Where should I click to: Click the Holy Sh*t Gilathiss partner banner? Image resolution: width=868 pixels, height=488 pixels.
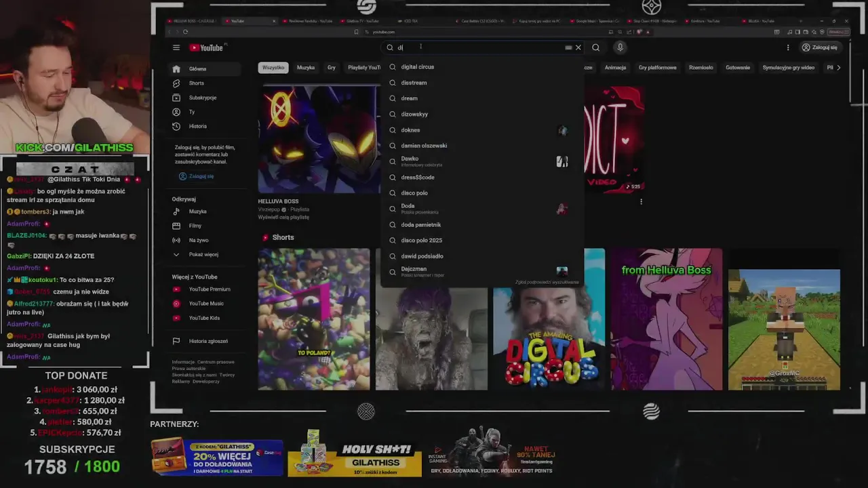click(x=354, y=453)
